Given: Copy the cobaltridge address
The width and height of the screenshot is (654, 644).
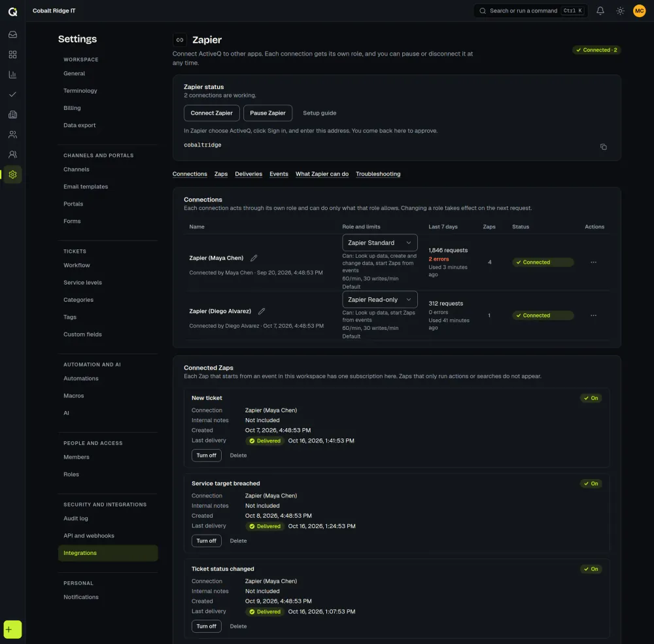Looking at the screenshot, I should point(604,147).
